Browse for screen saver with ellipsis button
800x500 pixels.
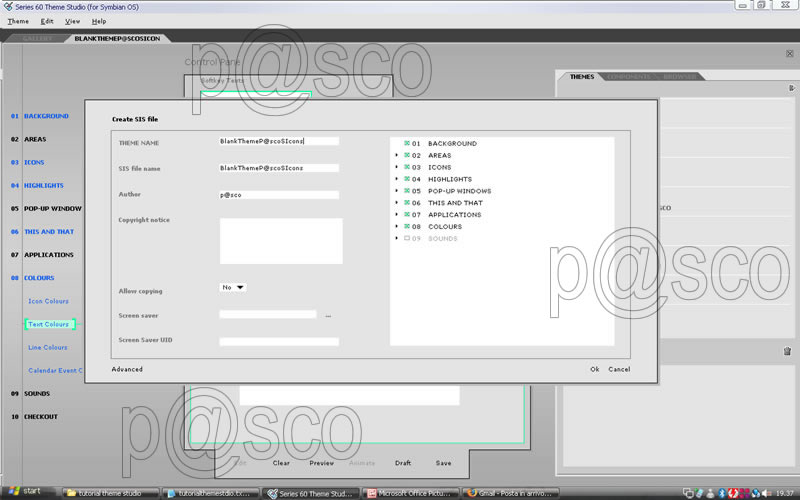coord(328,316)
